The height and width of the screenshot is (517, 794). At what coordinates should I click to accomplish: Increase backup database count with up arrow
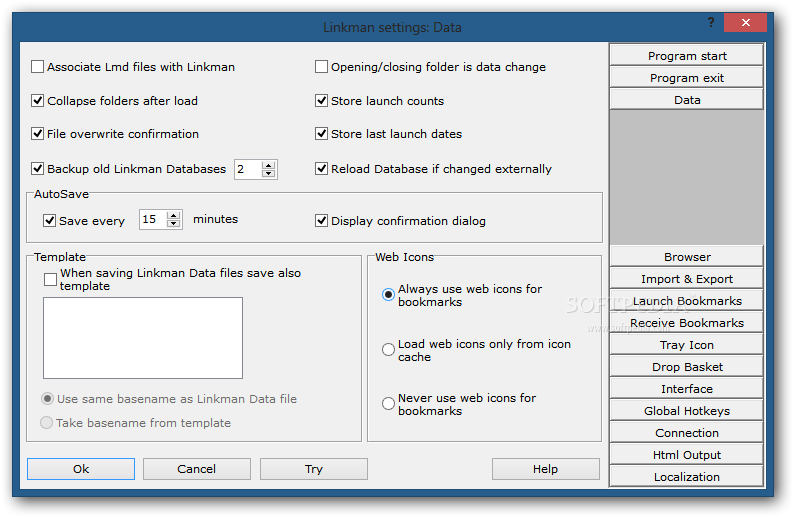pos(269,165)
